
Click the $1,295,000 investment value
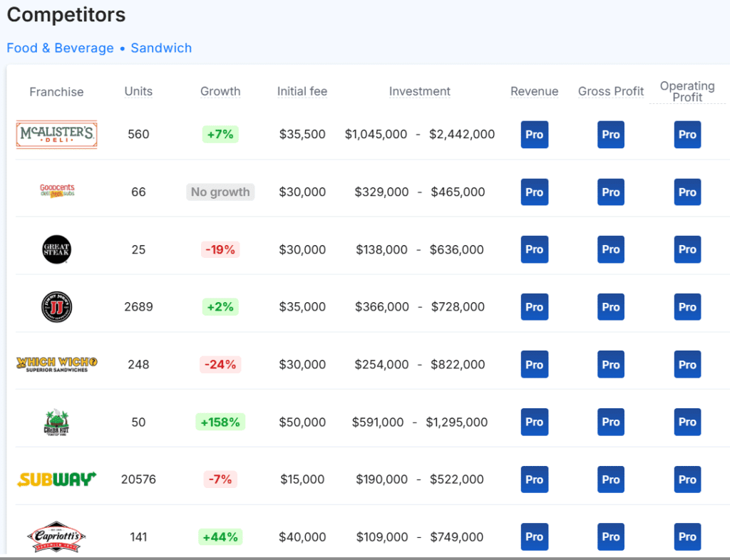coord(457,422)
